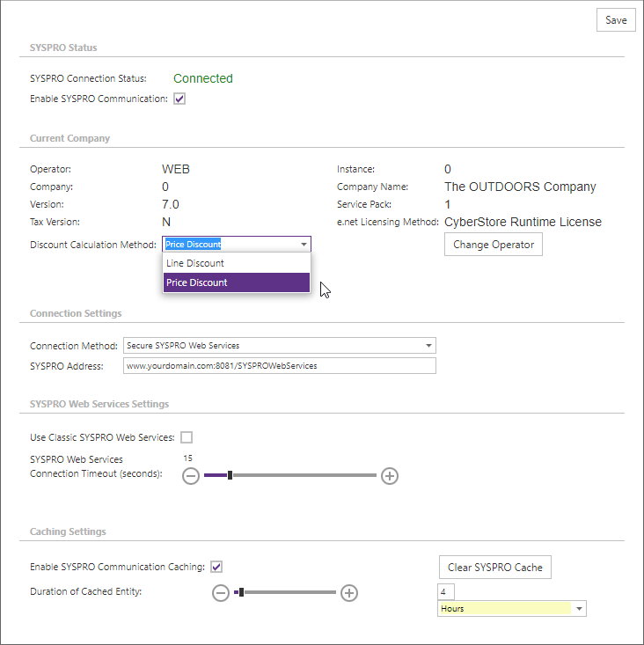The image size is (644, 645).
Task: Click the Change Operator button
Action: [494, 245]
